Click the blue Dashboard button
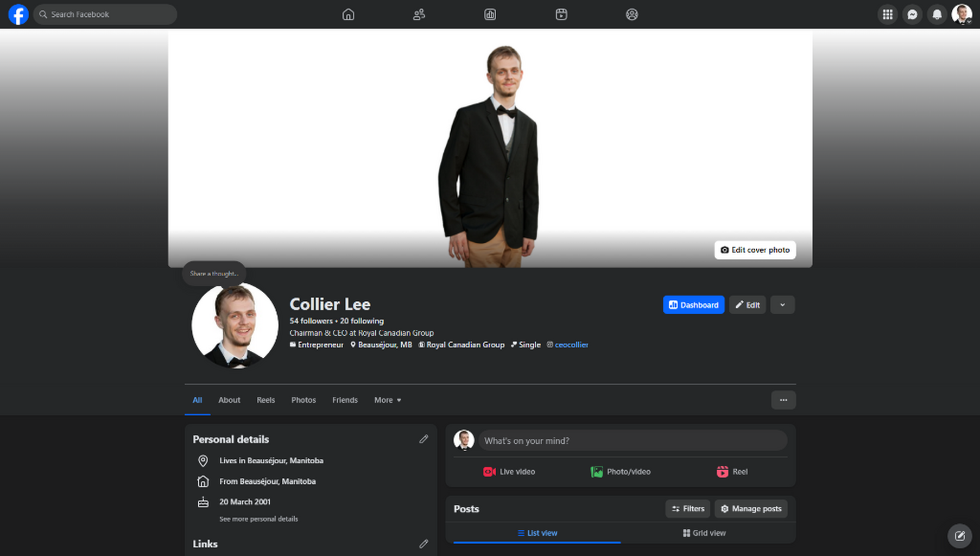Screen dimensions: 980x556 tap(693, 305)
